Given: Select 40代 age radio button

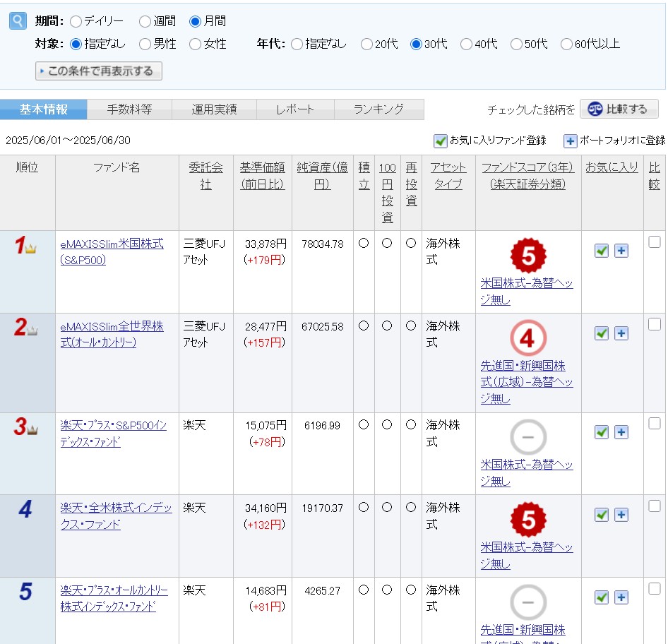Looking at the screenshot, I should pyautogui.click(x=466, y=44).
